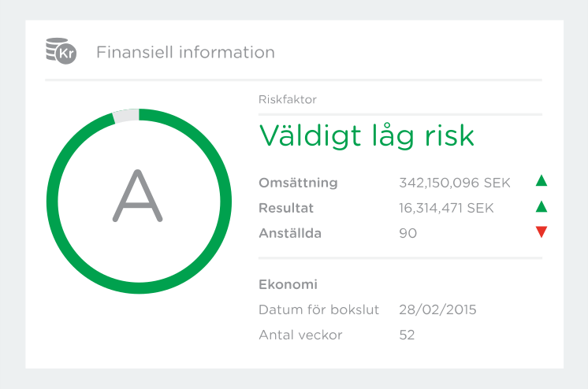
Task: Click the 342,150,096 SEK value
Action: pyautogui.click(x=455, y=183)
